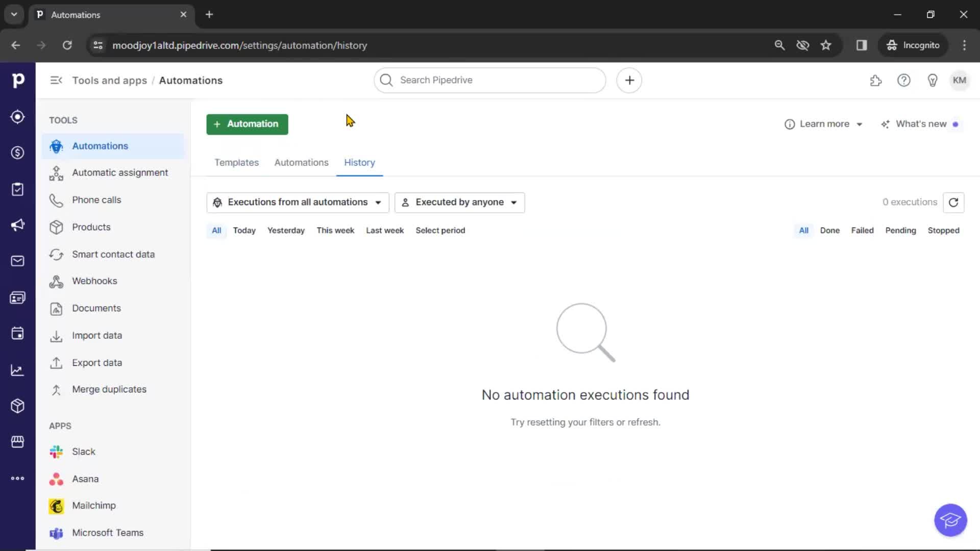Click the Webhooks sidebar icon
Image resolution: width=980 pixels, height=551 pixels.
click(57, 281)
